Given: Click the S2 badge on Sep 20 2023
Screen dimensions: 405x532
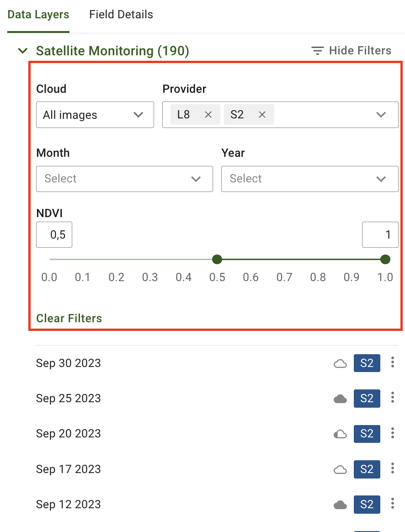Looking at the screenshot, I should pyautogui.click(x=367, y=434).
